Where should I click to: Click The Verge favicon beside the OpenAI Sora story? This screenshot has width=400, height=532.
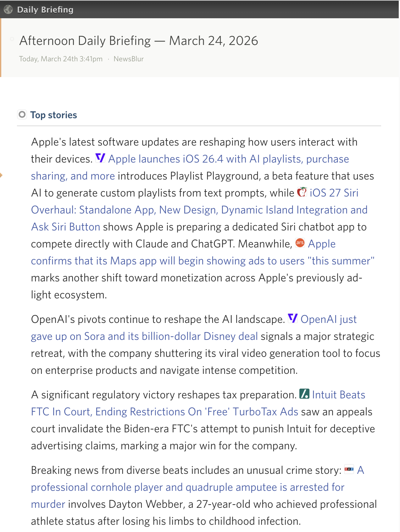pos(293,318)
